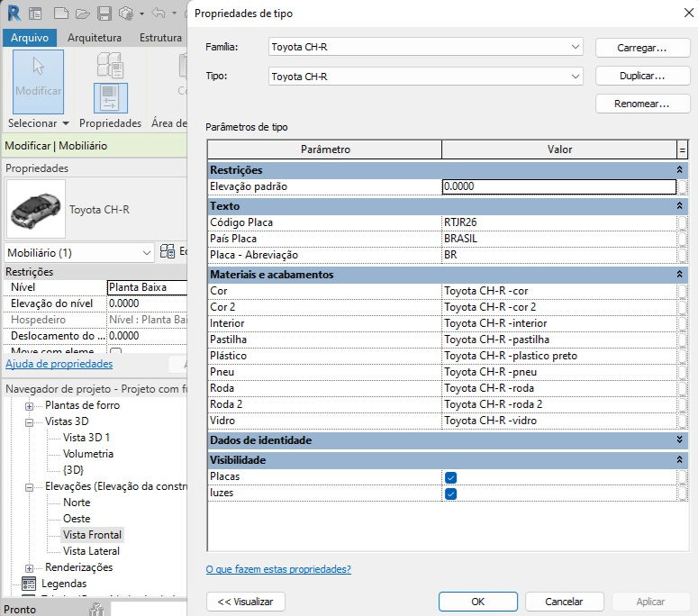Click the Open folder icon in quick access
This screenshot has width=698, height=616.
coord(82,14)
